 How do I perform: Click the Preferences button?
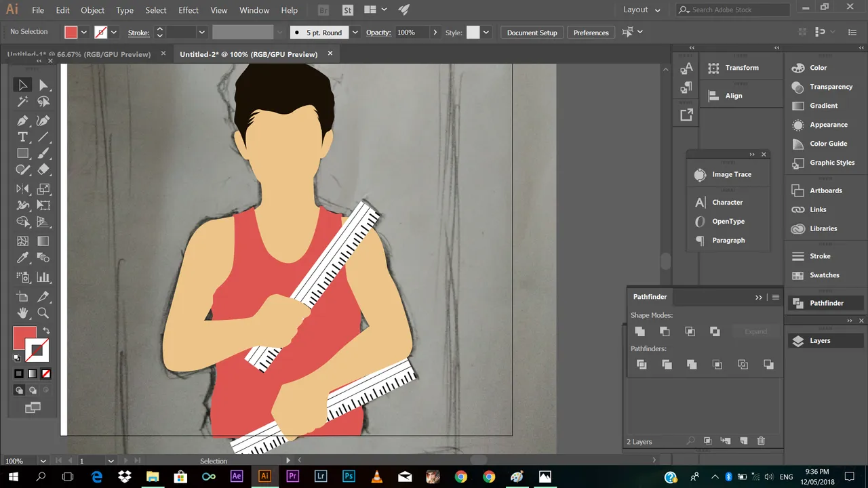tap(591, 33)
